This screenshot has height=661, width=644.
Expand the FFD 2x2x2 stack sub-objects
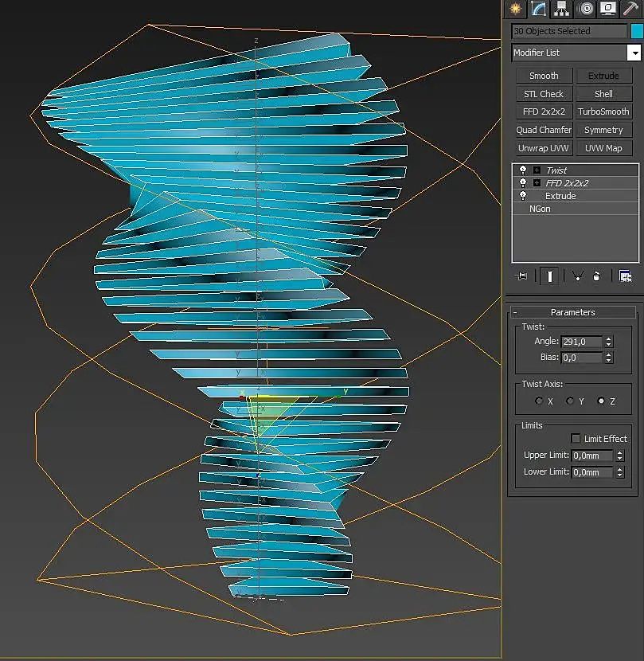pyautogui.click(x=537, y=183)
